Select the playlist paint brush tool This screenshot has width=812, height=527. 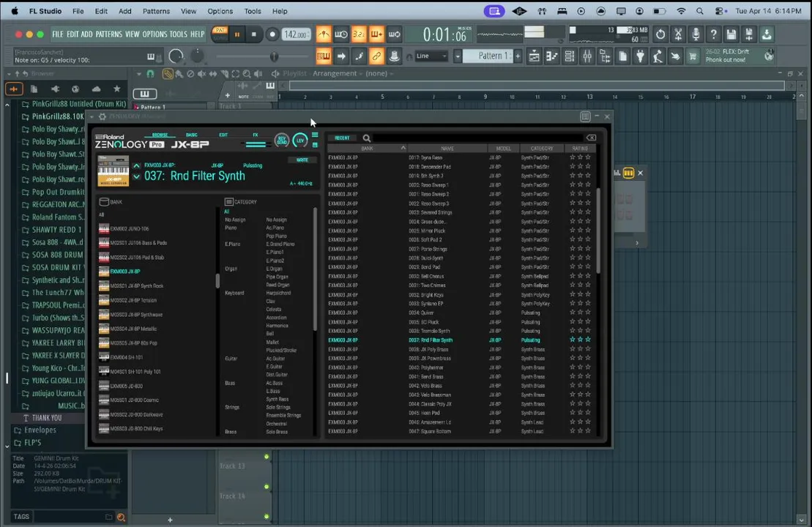pyautogui.click(x=179, y=74)
